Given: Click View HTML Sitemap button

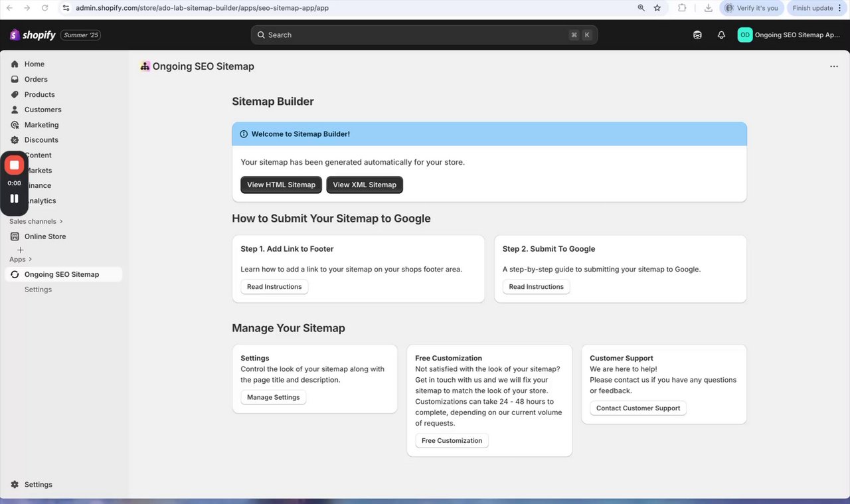Looking at the screenshot, I should 282,185.
